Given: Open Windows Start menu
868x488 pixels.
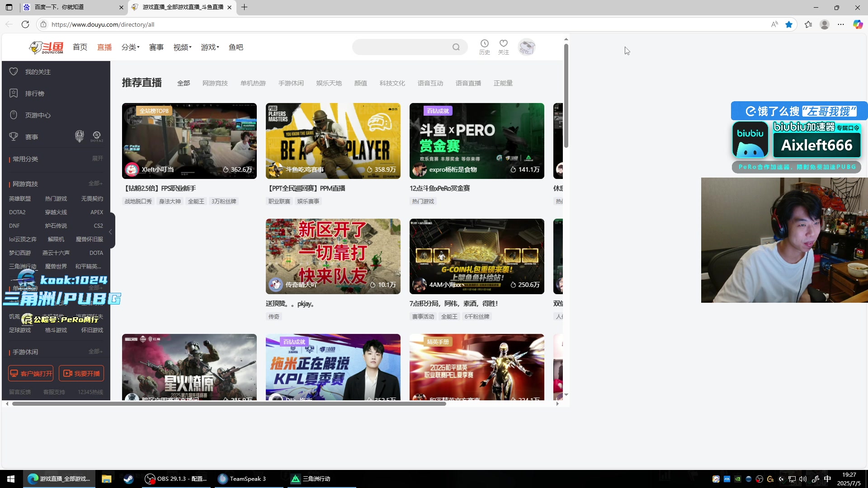Looking at the screenshot, I should (x=11, y=479).
